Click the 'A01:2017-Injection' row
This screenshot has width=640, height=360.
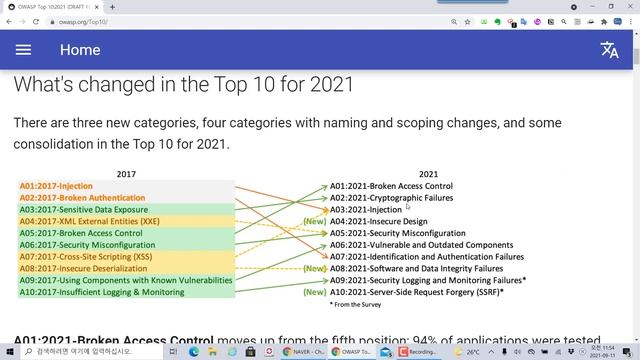(x=126, y=186)
